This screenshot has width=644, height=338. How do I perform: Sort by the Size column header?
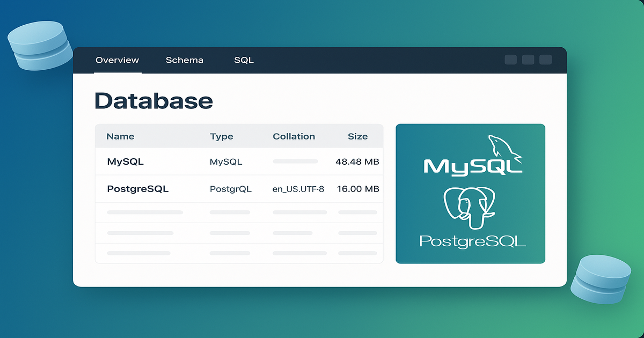click(358, 136)
